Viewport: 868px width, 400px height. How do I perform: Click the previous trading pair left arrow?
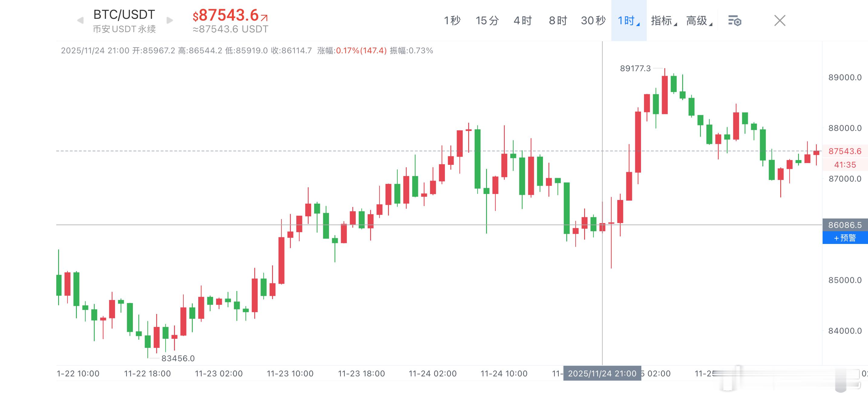tap(80, 21)
